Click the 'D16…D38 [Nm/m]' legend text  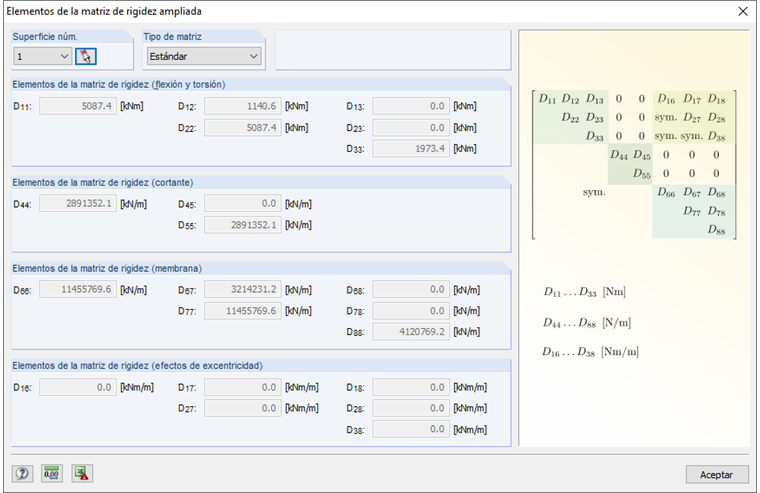[x=590, y=352]
